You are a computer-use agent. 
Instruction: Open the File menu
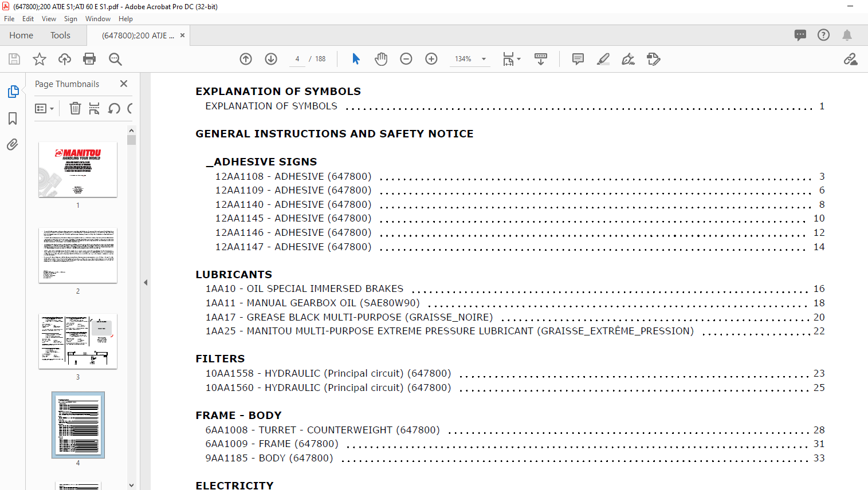pyautogui.click(x=9, y=19)
